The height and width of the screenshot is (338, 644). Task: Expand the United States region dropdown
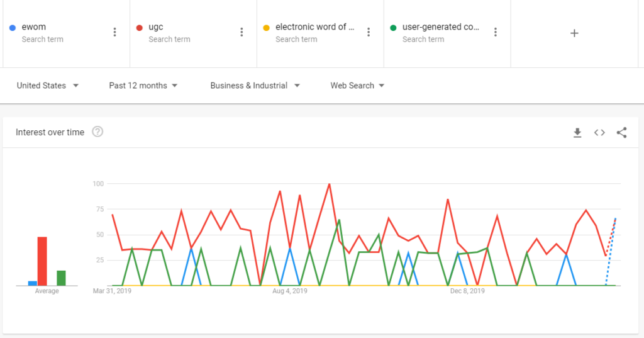(x=48, y=86)
